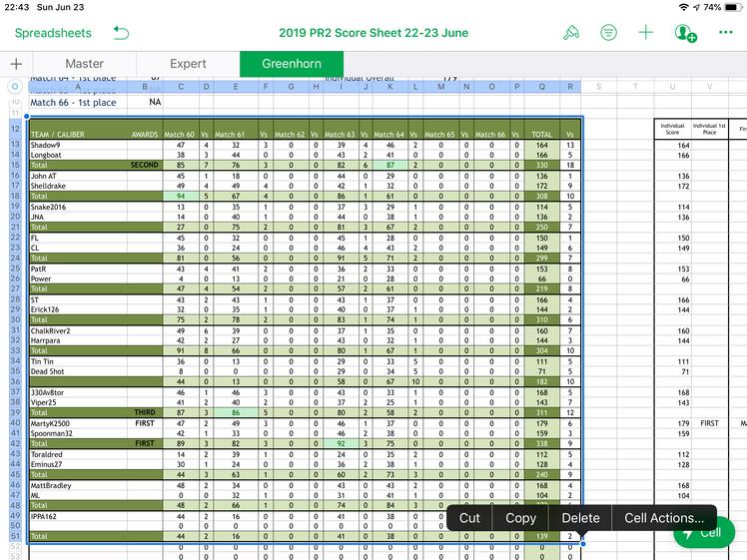Open the Collaborate add-person icon
The width and height of the screenshot is (747, 560).
click(x=686, y=33)
